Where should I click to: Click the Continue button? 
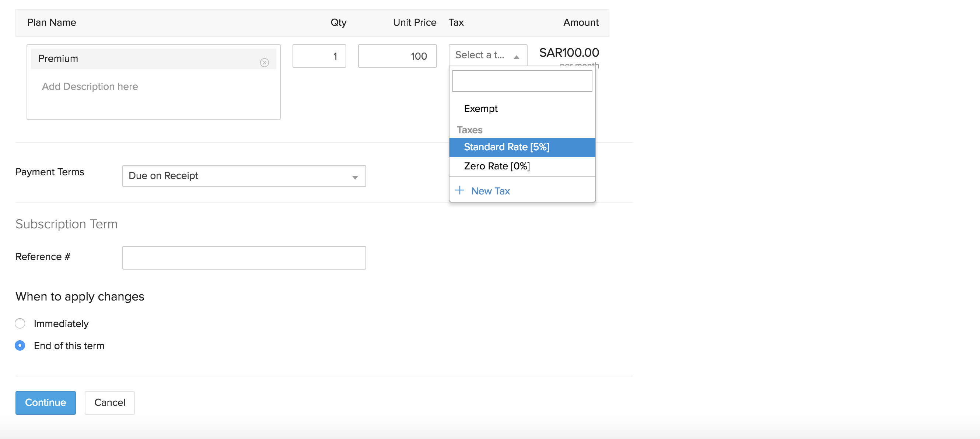[44, 402]
